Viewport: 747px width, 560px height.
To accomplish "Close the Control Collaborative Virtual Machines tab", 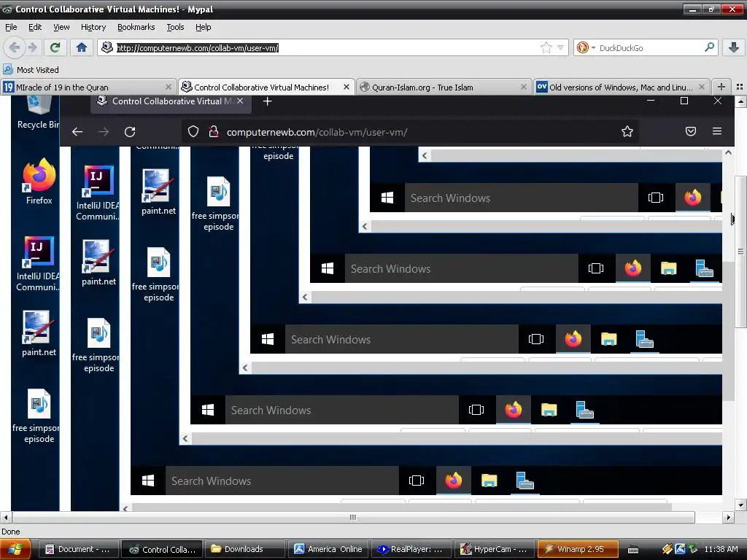I will (x=347, y=87).
